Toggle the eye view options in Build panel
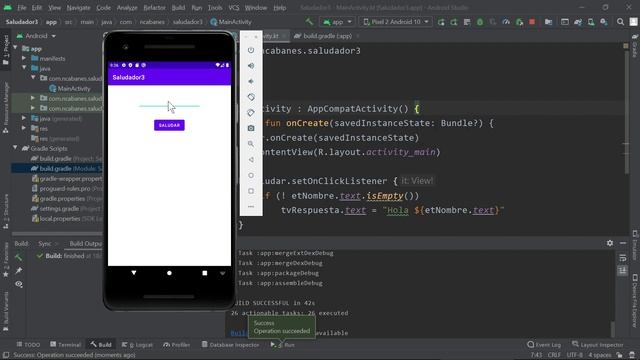Viewport: 640px width, 360px height. coord(18,284)
